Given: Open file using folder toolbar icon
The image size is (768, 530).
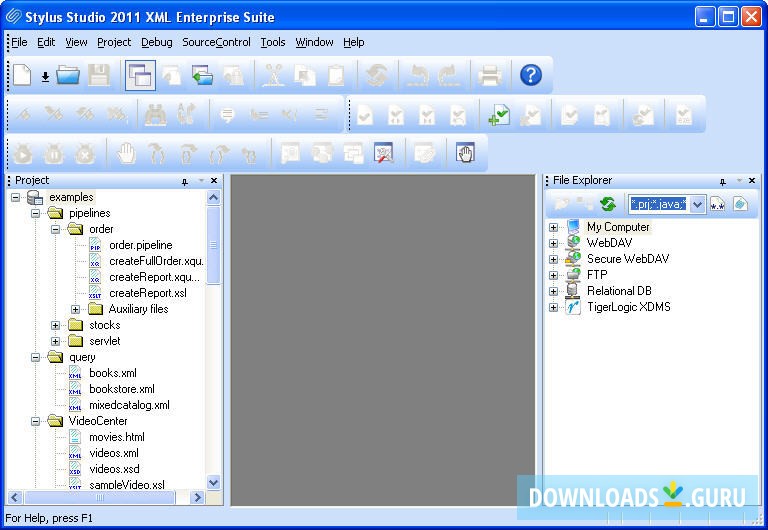Looking at the screenshot, I should click(68, 75).
